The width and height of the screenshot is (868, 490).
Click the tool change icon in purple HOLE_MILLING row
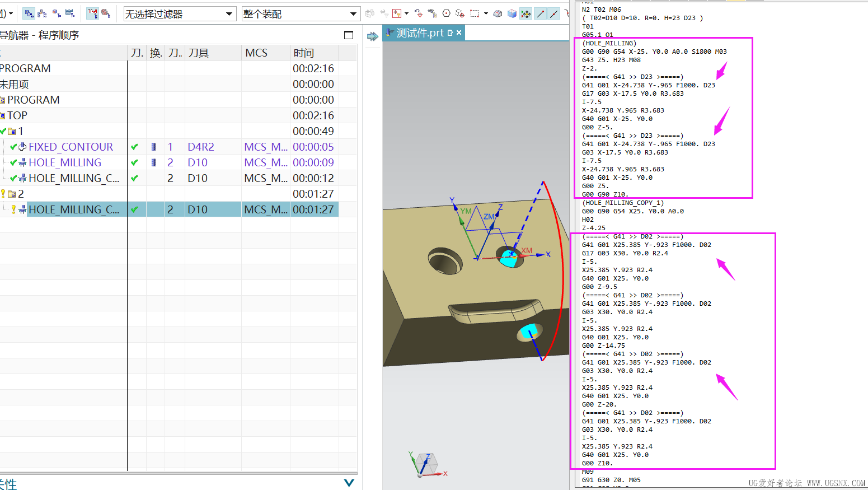tap(154, 162)
